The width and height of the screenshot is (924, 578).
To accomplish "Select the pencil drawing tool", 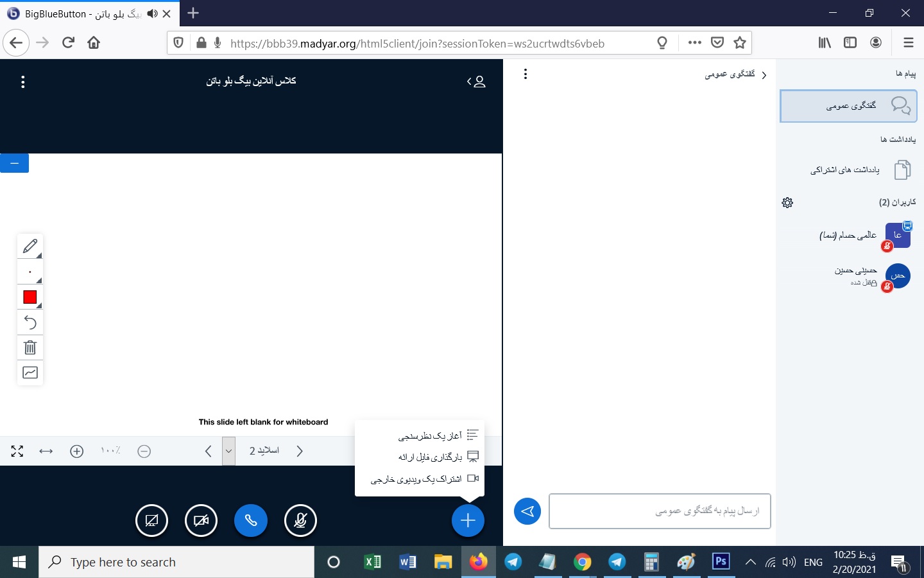I will tap(30, 246).
